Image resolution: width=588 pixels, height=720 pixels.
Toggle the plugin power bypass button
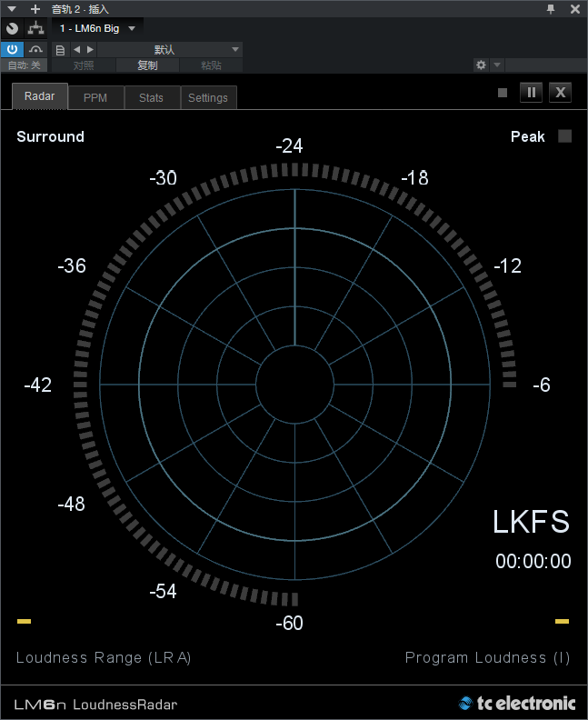coord(13,49)
